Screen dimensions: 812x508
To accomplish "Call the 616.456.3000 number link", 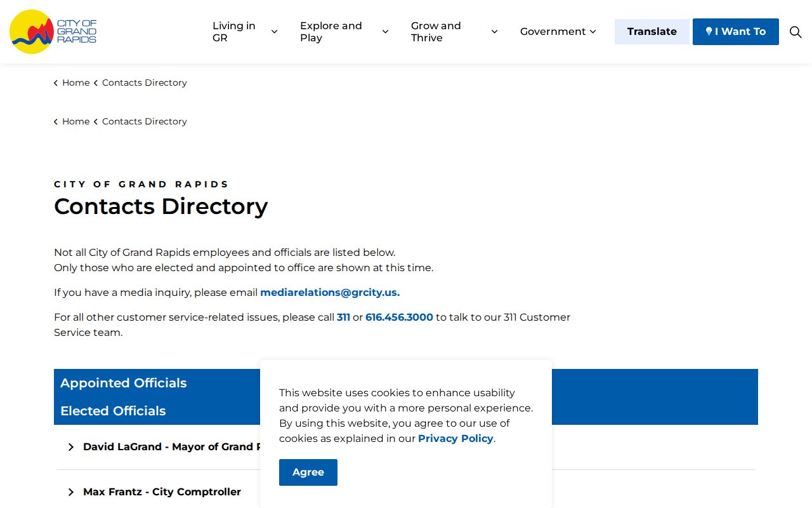I will tap(399, 317).
